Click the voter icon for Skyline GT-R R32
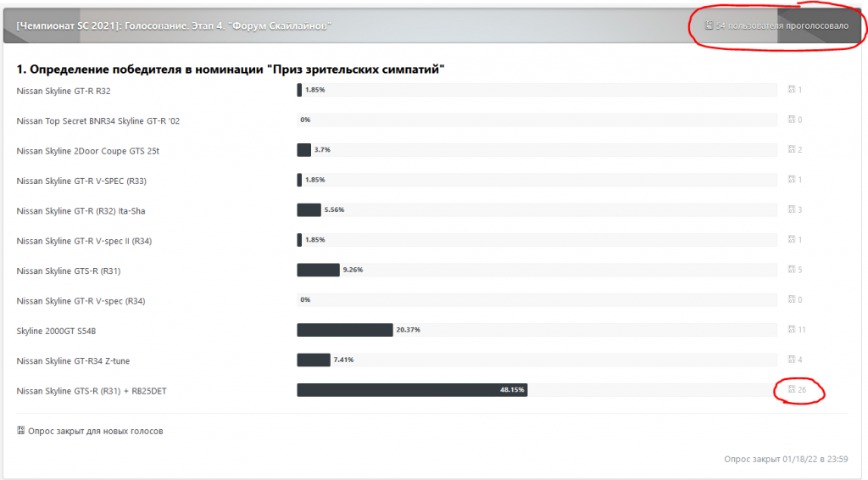The image size is (868, 480). 792,89
